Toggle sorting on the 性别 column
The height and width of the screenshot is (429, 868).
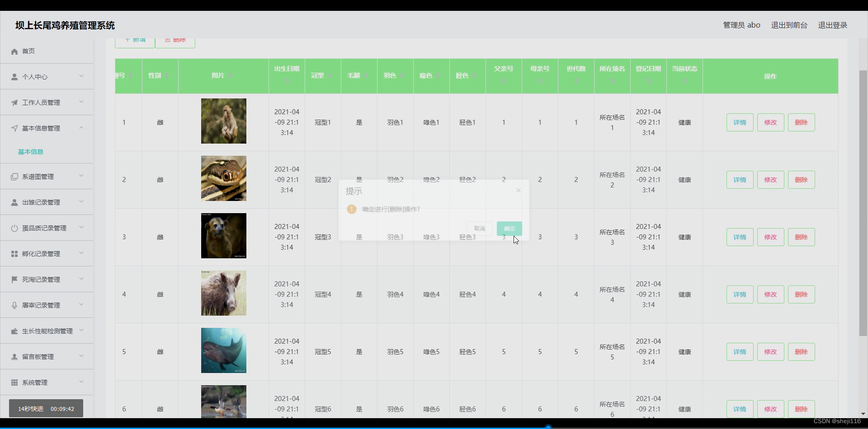click(x=160, y=76)
